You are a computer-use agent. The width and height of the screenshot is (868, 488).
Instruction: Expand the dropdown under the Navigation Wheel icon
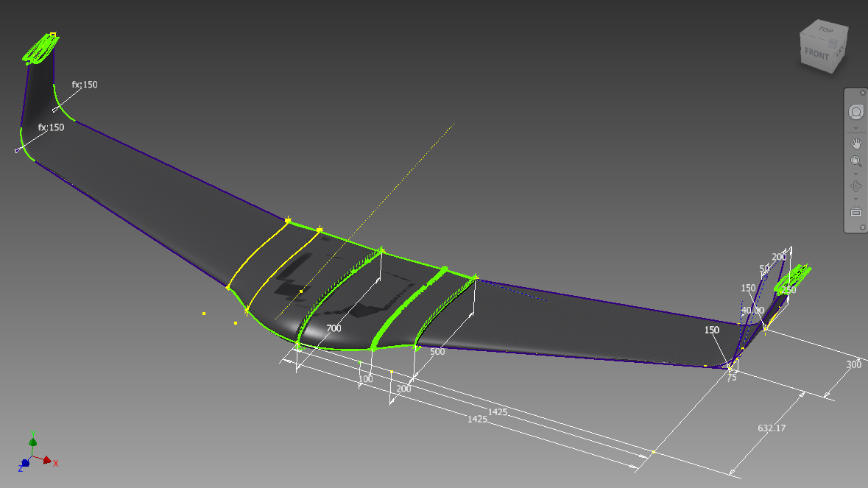(855, 127)
